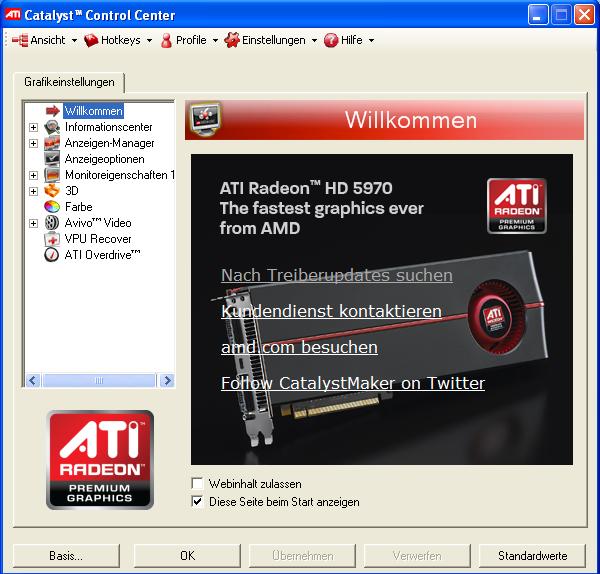Select 3D in the tree
Viewport: 600px width, 574px height.
pyautogui.click(x=72, y=191)
